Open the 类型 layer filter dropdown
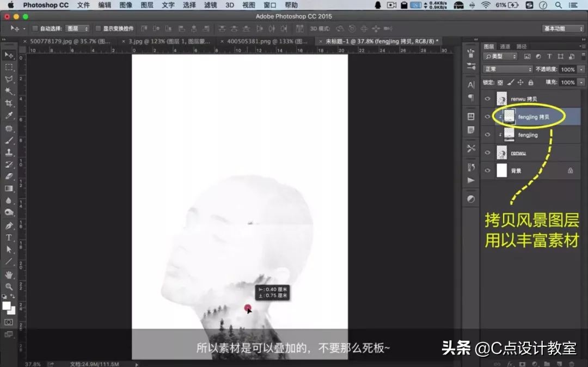This screenshot has width=588, height=367. tap(500, 57)
